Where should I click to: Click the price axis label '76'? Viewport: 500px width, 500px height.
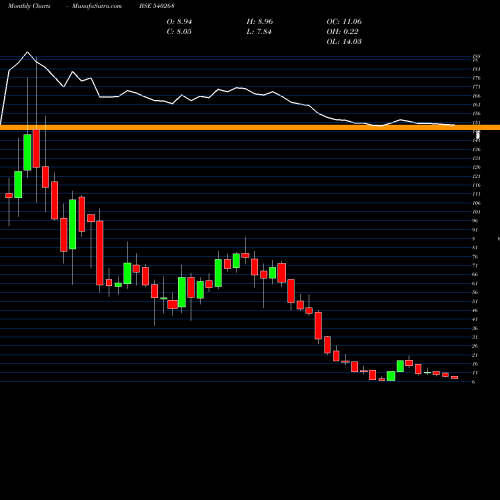click(x=475, y=257)
